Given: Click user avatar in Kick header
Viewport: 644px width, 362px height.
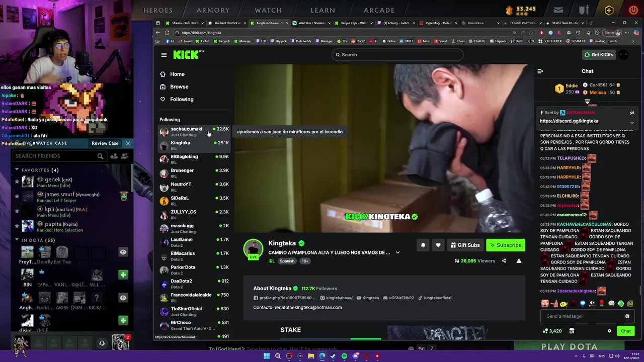Looking at the screenshot, I should [x=623, y=55].
